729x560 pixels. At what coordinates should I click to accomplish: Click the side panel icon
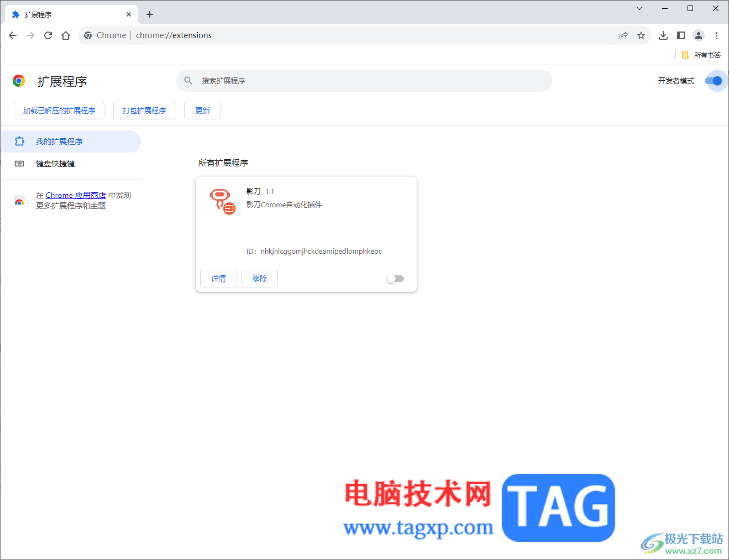pyautogui.click(x=681, y=35)
